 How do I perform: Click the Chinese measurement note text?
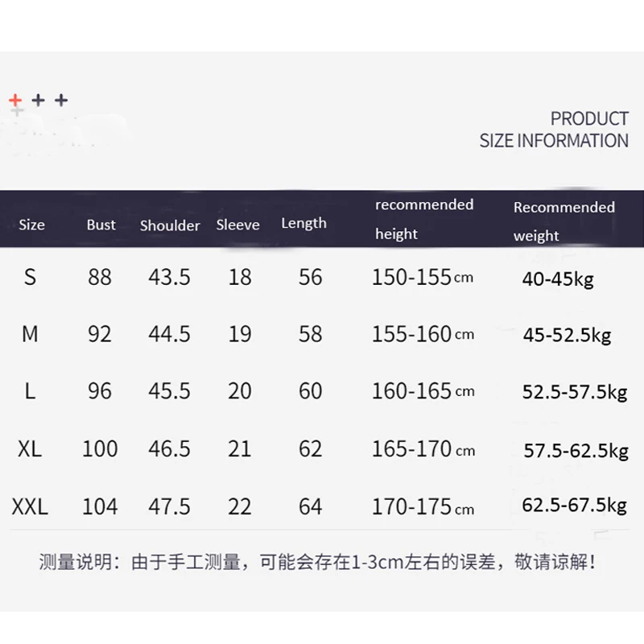(x=318, y=562)
